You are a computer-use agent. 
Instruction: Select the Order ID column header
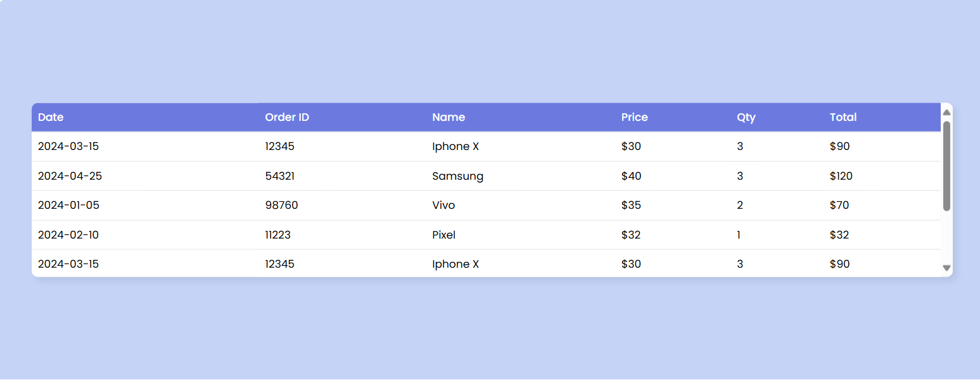(x=287, y=117)
